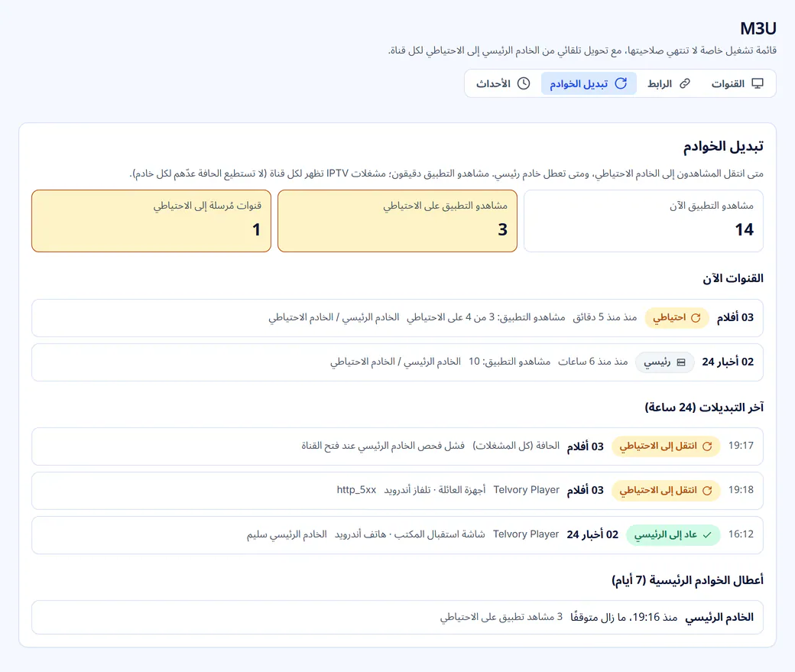Click the احتياطي status badge for 03 أفلام
795x672 pixels.
pyautogui.click(x=677, y=317)
